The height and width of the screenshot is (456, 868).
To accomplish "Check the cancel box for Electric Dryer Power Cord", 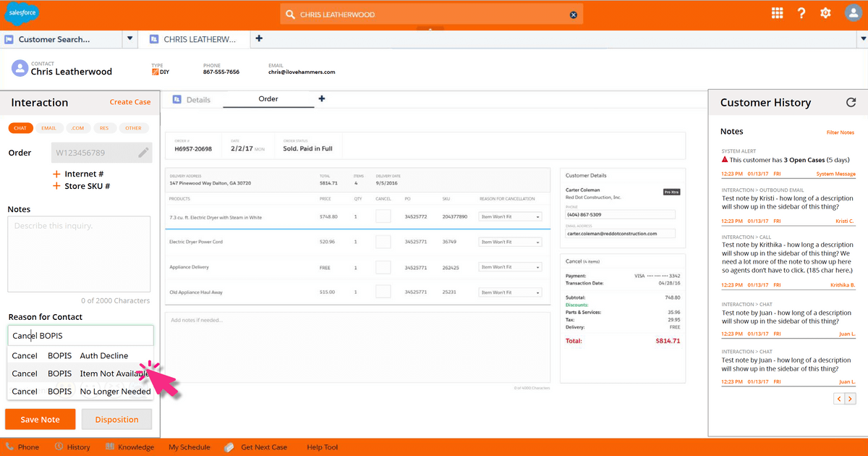I will 383,242.
